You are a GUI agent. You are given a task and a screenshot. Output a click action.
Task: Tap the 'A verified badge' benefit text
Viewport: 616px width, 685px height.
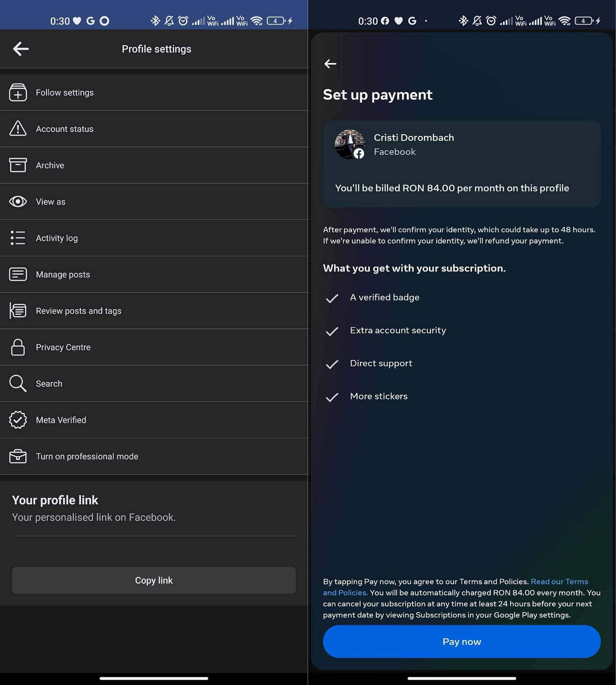385,297
